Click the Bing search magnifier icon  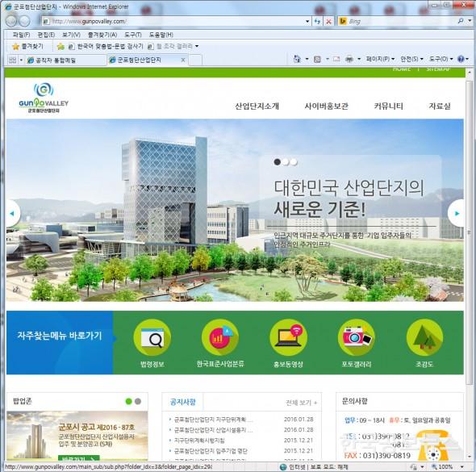pos(461,21)
